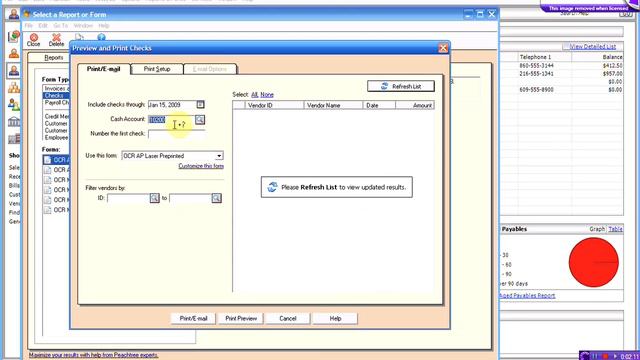Open the orange-suited Customers icon in sidebar

pos(14,53)
